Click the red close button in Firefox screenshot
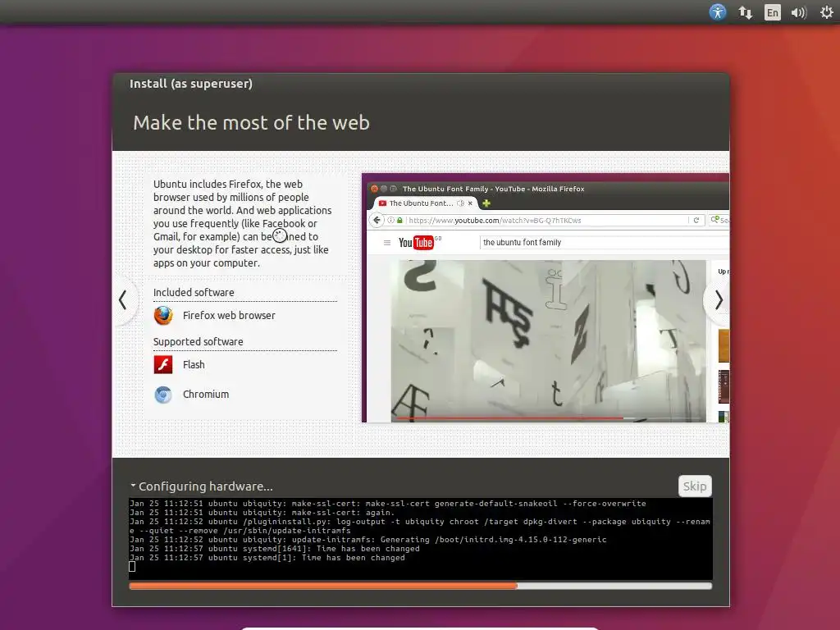This screenshot has width=840, height=630. point(374,189)
